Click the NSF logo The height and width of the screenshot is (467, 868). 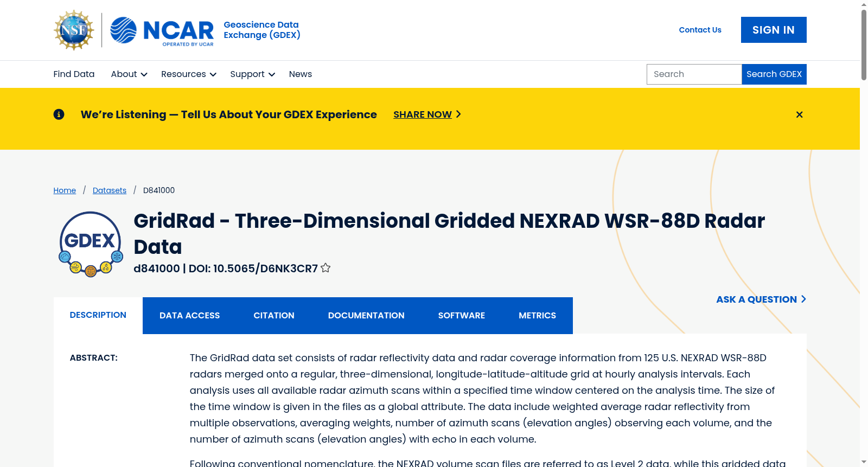[x=74, y=30]
